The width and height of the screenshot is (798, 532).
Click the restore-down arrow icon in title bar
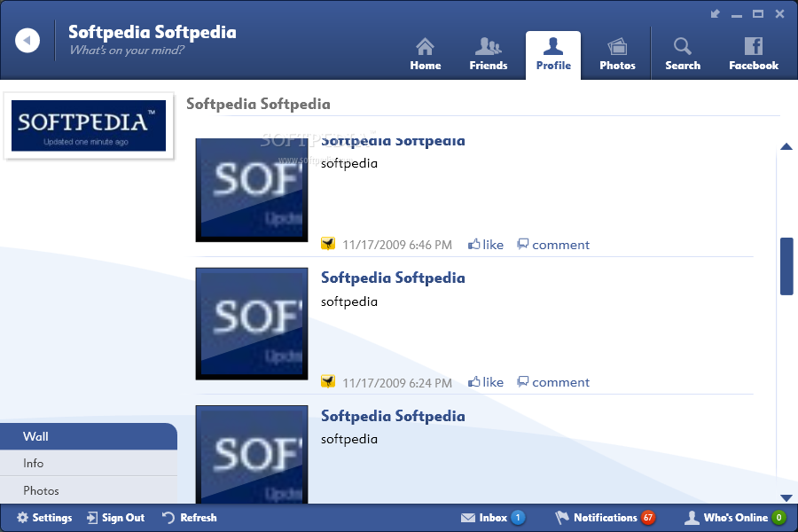click(715, 14)
